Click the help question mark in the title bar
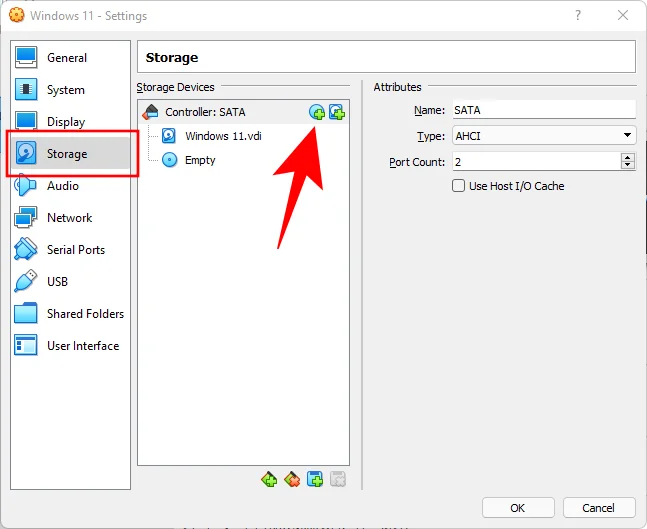The image size is (647, 529). click(x=577, y=16)
